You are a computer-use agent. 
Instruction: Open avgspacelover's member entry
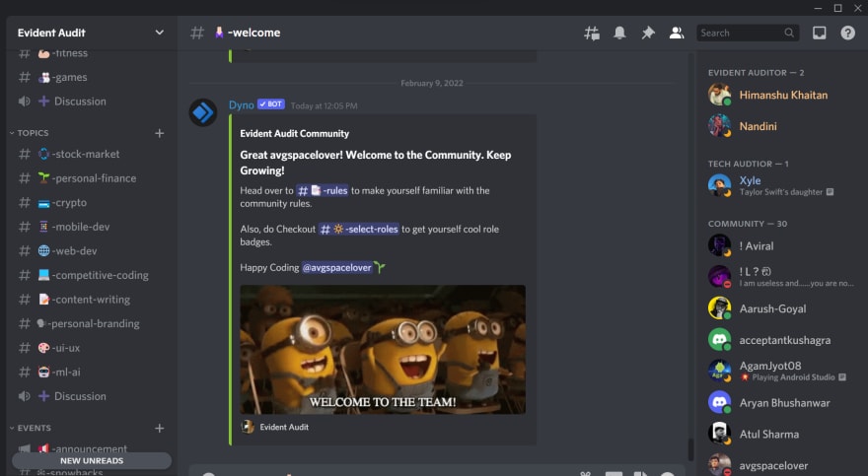(x=780, y=465)
